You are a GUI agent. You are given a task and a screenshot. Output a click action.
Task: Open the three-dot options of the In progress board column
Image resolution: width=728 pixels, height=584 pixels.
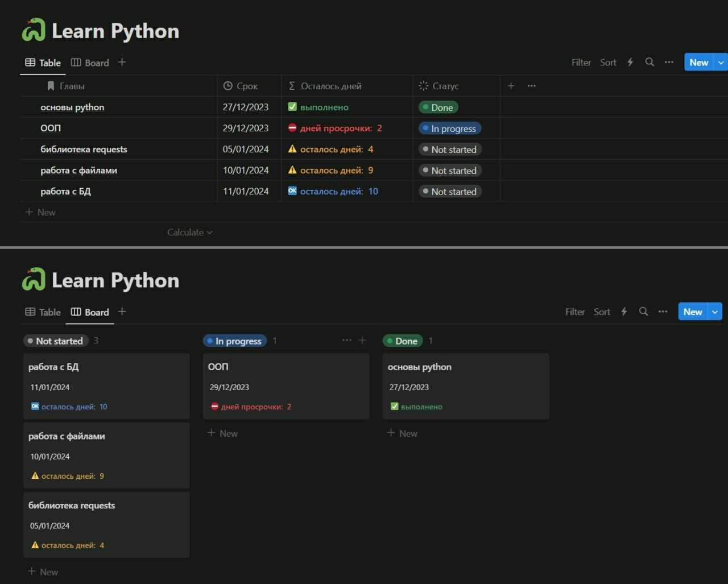click(x=346, y=341)
